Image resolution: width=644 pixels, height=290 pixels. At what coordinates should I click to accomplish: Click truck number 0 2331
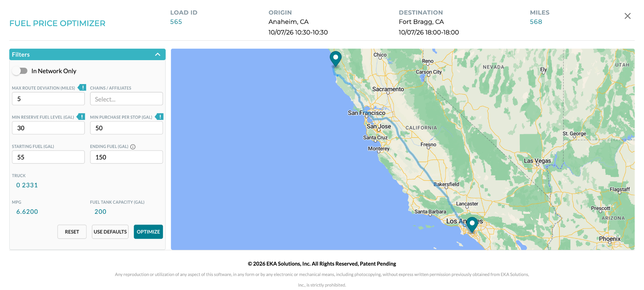coord(27,185)
